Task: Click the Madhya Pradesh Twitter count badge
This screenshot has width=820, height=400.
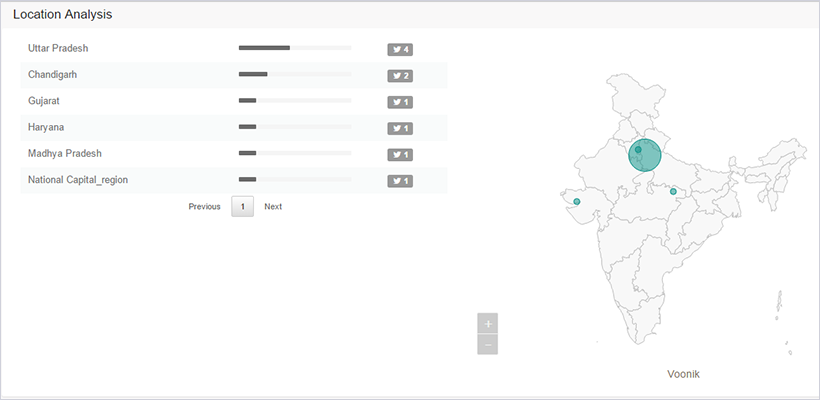Action: point(400,154)
